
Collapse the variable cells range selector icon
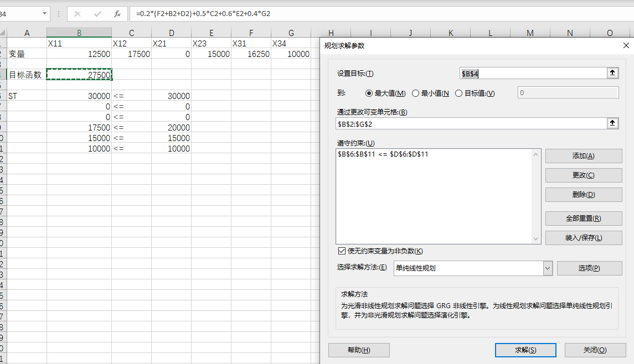tap(613, 123)
